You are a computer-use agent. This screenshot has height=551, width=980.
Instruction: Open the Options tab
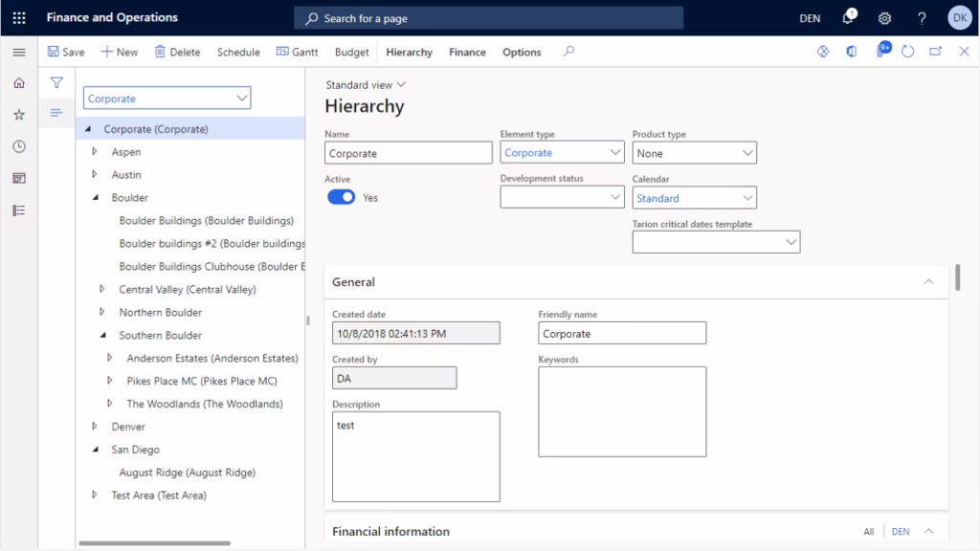(x=522, y=53)
